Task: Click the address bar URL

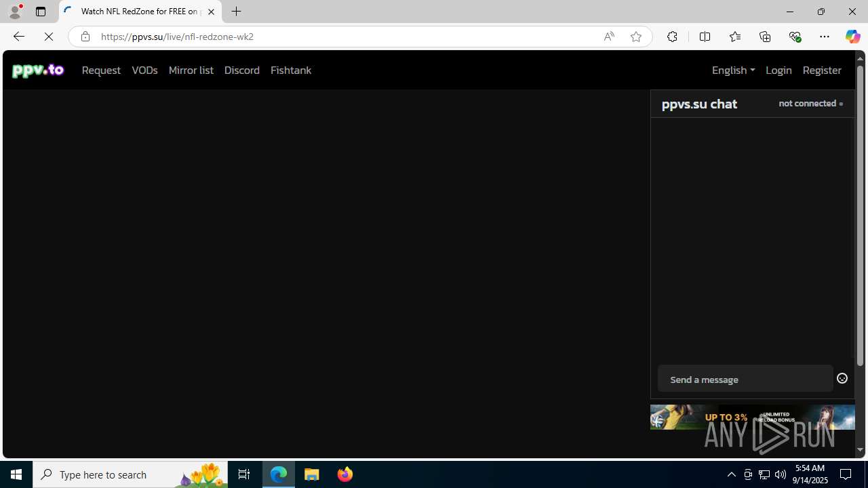Action: [x=177, y=37]
